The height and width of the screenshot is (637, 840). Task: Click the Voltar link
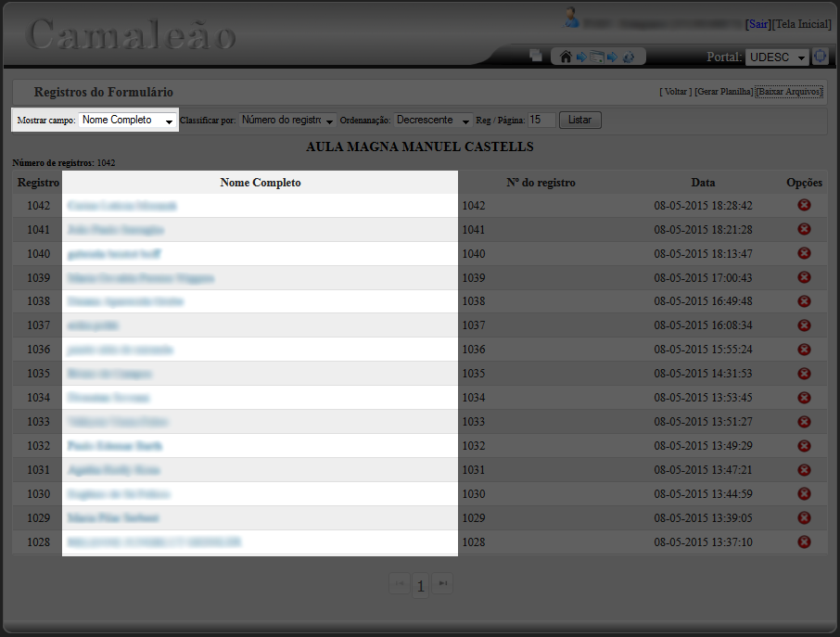[676, 92]
